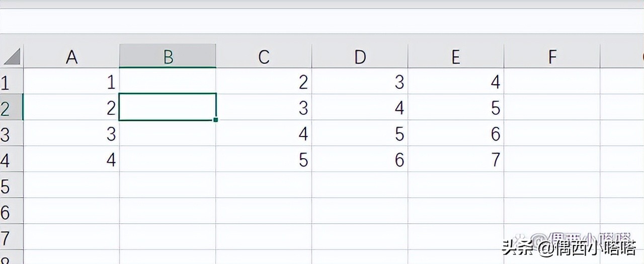Screen dimensions: 644x264
Task: Select row 4 header
Action: pos(6,160)
